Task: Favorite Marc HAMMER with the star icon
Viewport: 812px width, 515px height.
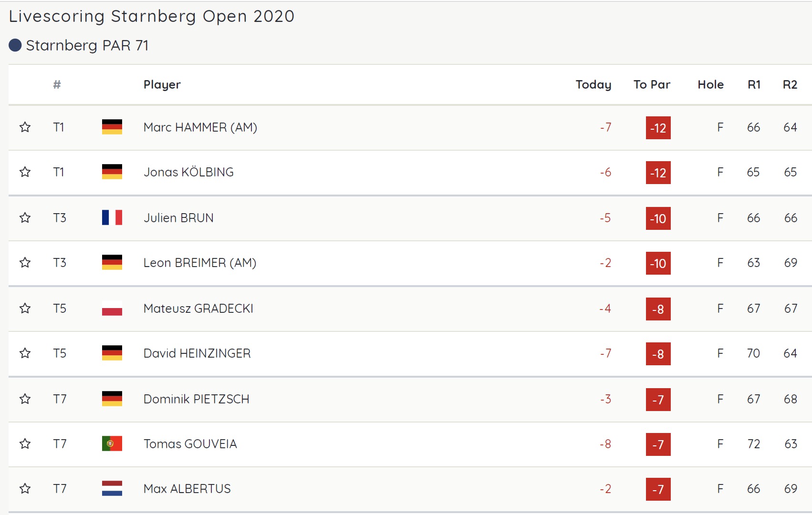Action: (x=25, y=127)
